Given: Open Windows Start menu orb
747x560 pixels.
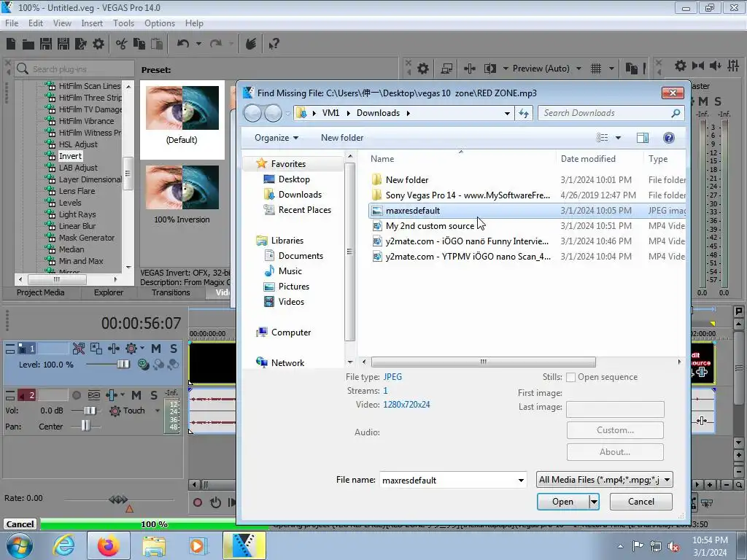Looking at the screenshot, I should pos(20,545).
